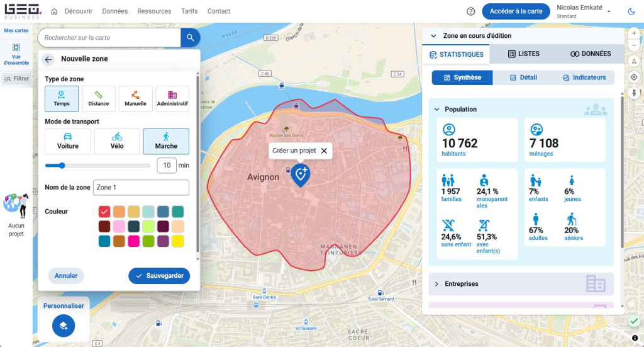Go back using the Nouvelle zone arrow
This screenshot has height=347, width=644.
point(48,60)
